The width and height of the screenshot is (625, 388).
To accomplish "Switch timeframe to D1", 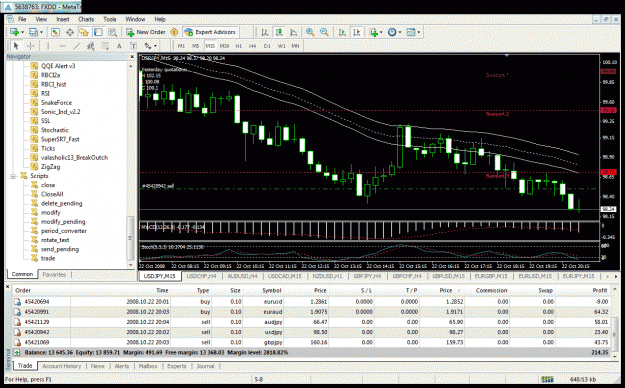I will (x=267, y=46).
